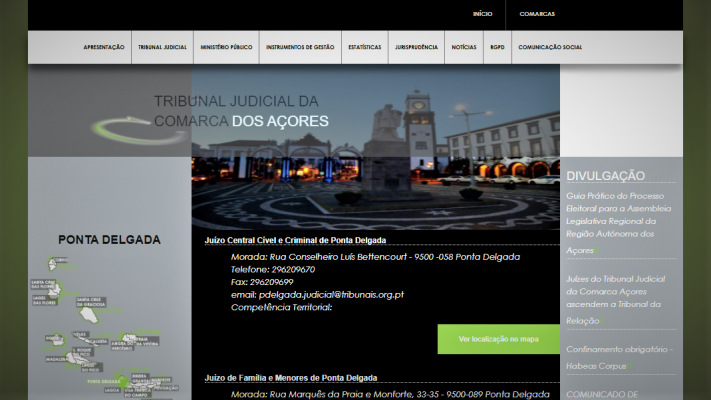Select S. Roque do Pico on map
Screen dimensions: 711x400
point(79,352)
